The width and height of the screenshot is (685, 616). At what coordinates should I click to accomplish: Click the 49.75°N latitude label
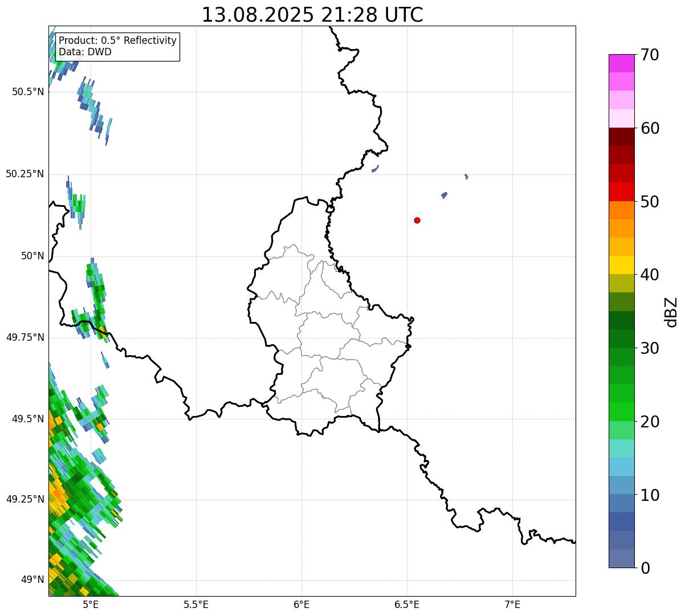tap(25, 337)
